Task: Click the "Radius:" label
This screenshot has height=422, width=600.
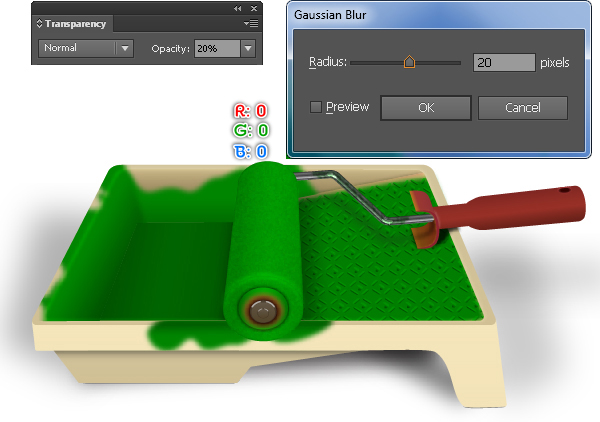Action: pos(328,62)
